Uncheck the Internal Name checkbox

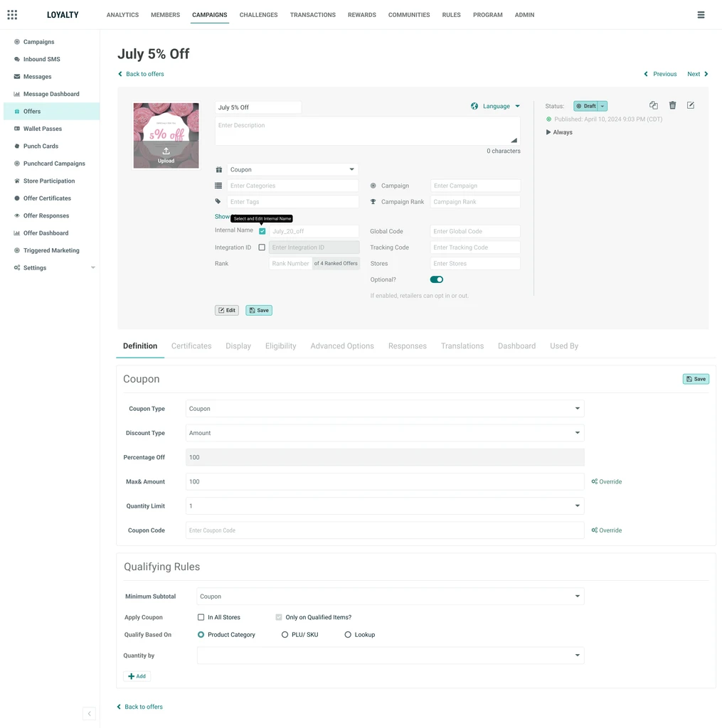tap(262, 231)
